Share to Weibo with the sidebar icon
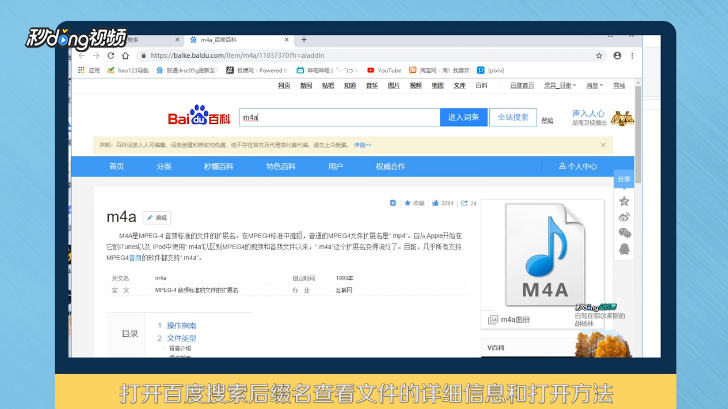Image resolution: width=728 pixels, height=409 pixels. (x=624, y=217)
